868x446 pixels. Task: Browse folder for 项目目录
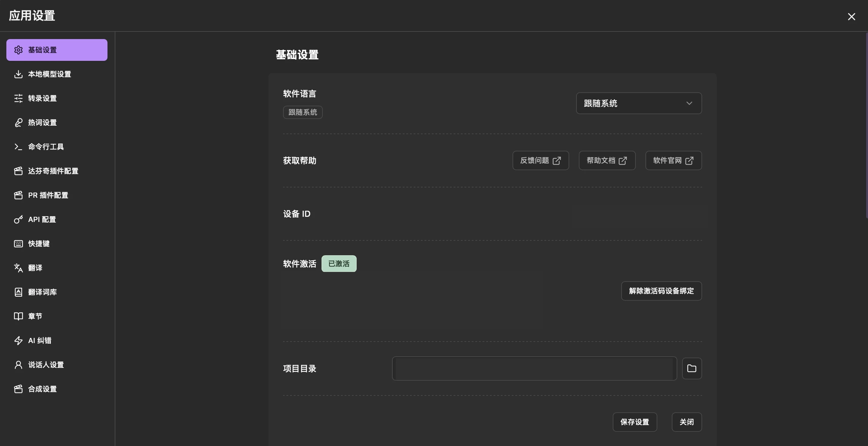[692, 368]
